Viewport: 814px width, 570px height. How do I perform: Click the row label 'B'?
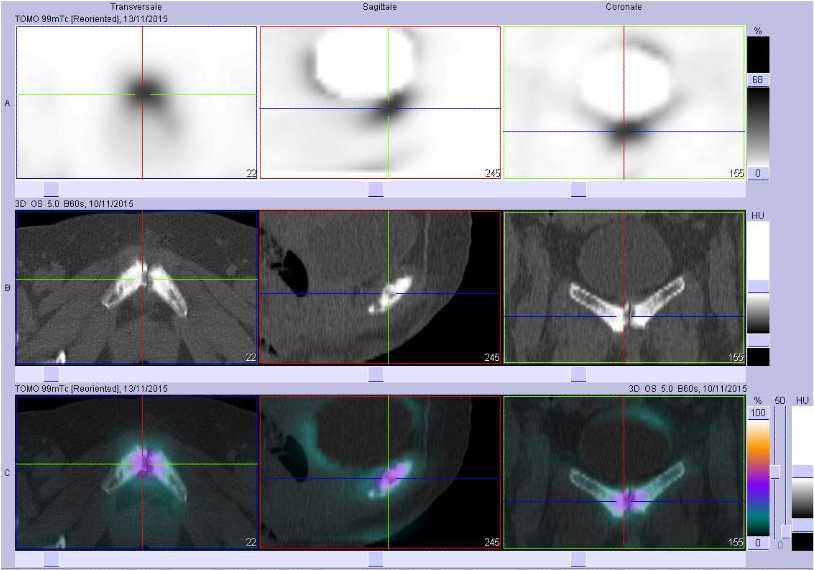click(x=7, y=288)
